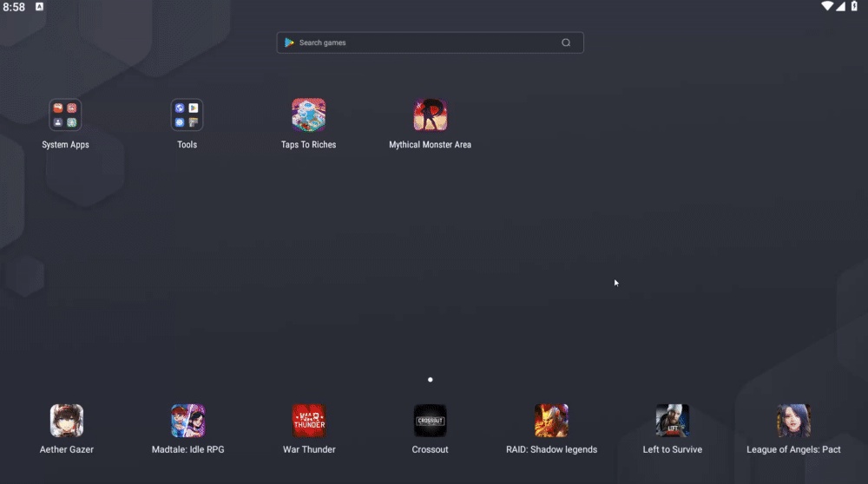Viewport: 868px width, 484px height.
Task: Launch Taps To Riches game icon
Action: point(308,115)
